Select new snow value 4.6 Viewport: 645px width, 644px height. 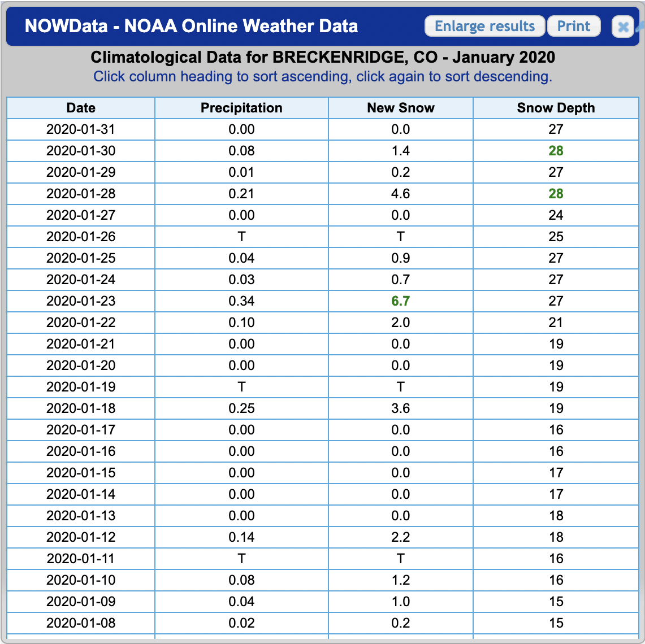click(401, 194)
